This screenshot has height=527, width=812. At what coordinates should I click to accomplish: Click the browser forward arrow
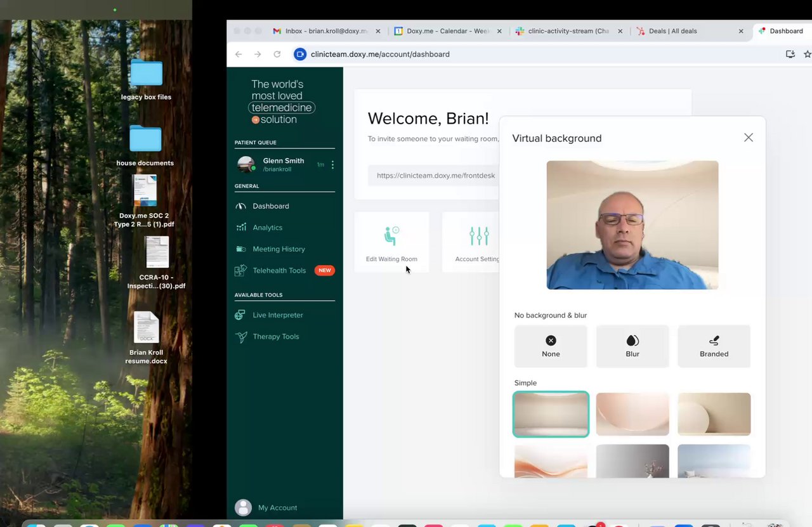click(x=258, y=55)
